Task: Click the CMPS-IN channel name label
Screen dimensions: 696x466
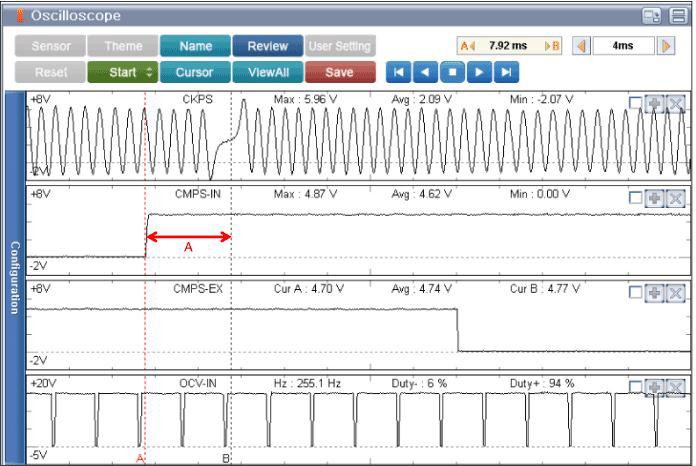Action: [x=198, y=194]
